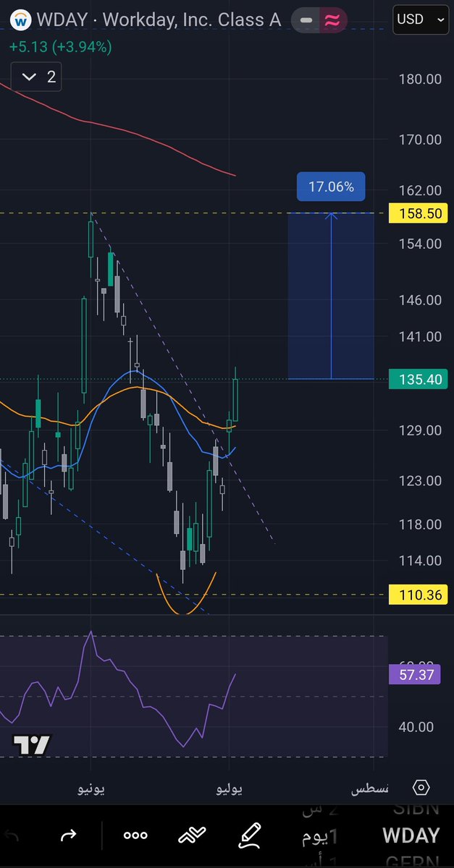This screenshot has height=868, width=454.
Task: Click the 180.00 price axis value
Action: (x=420, y=79)
